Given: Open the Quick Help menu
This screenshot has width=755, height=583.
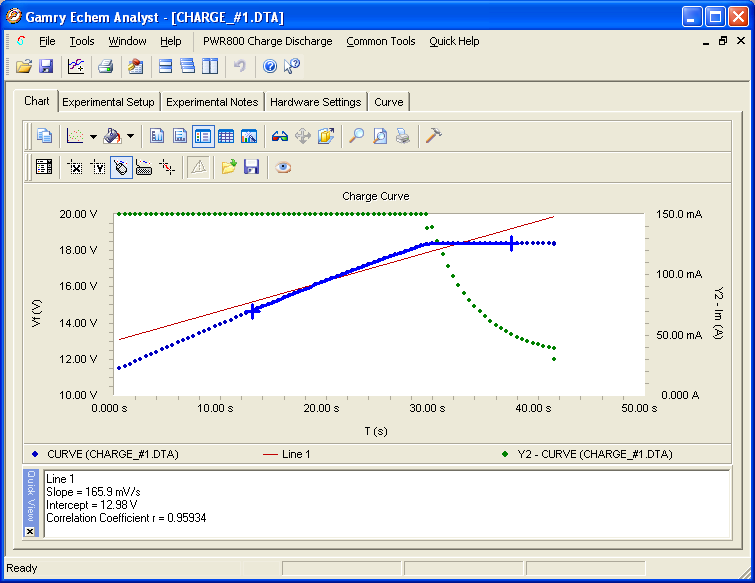Looking at the screenshot, I should point(454,41).
